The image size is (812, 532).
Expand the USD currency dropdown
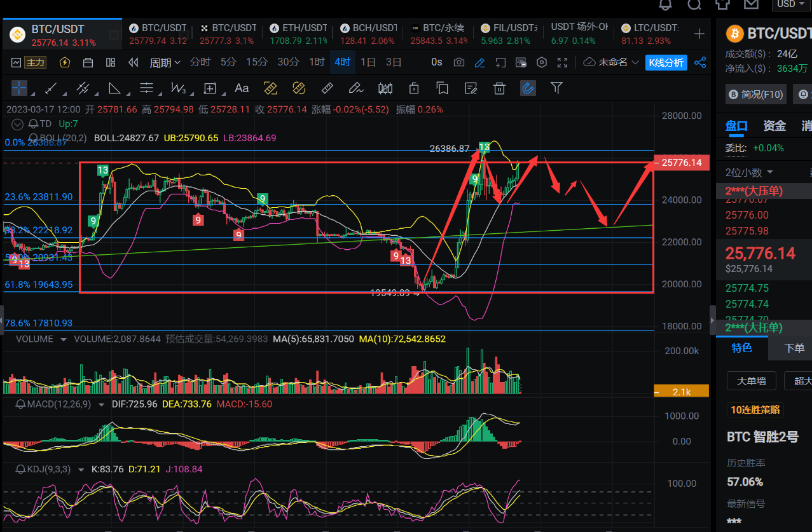(x=790, y=4)
